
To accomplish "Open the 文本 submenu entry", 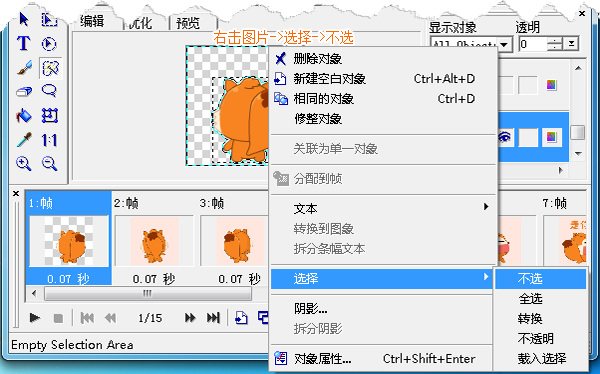I will (x=383, y=209).
